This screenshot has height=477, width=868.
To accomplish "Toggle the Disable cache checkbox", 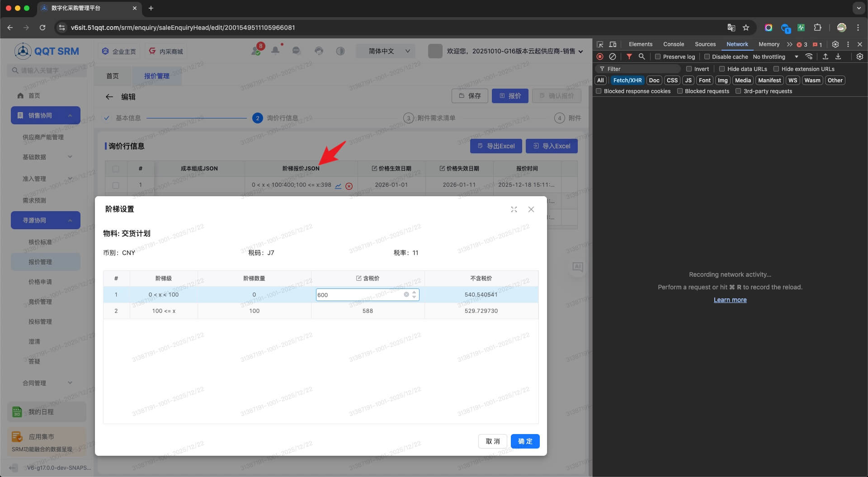I will (x=707, y=57).
